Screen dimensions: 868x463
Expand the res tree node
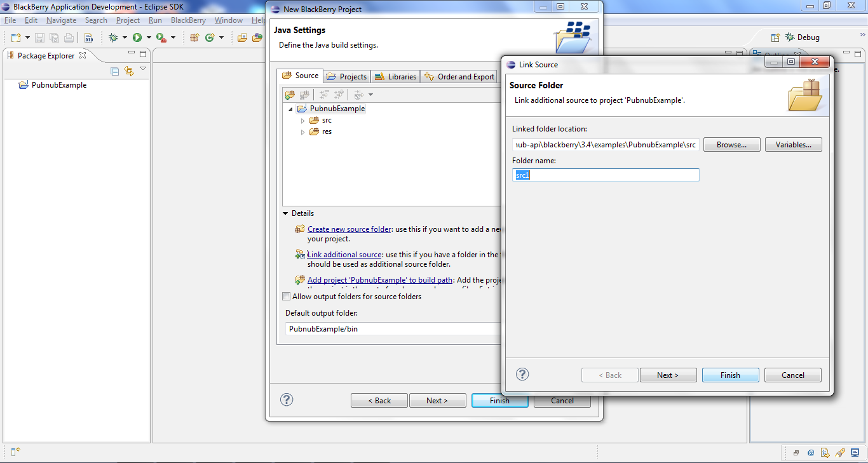[303, 131]
